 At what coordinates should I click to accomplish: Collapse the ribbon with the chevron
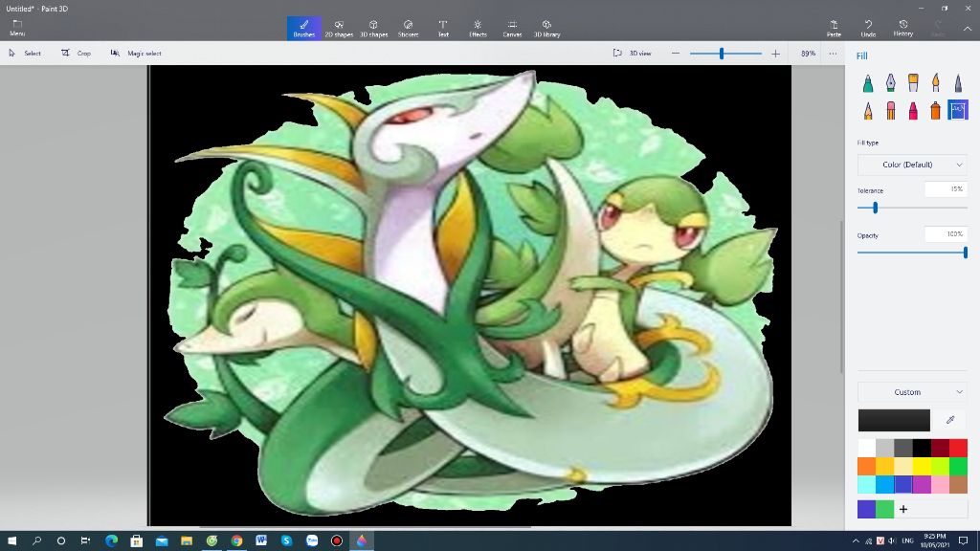point(967,28)
